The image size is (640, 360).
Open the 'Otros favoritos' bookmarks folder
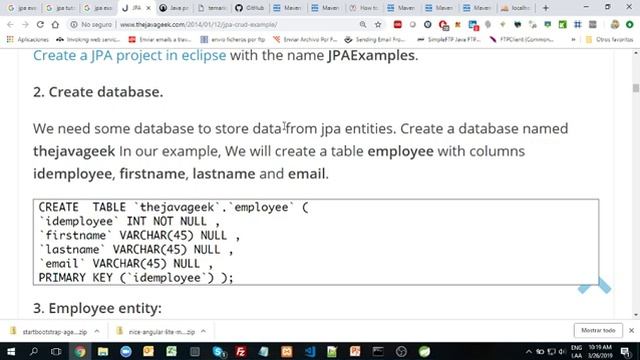tap(609, 40)
